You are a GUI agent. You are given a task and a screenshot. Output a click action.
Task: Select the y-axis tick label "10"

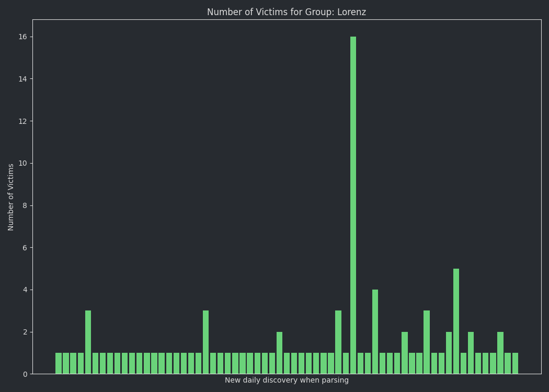(23, 163)
